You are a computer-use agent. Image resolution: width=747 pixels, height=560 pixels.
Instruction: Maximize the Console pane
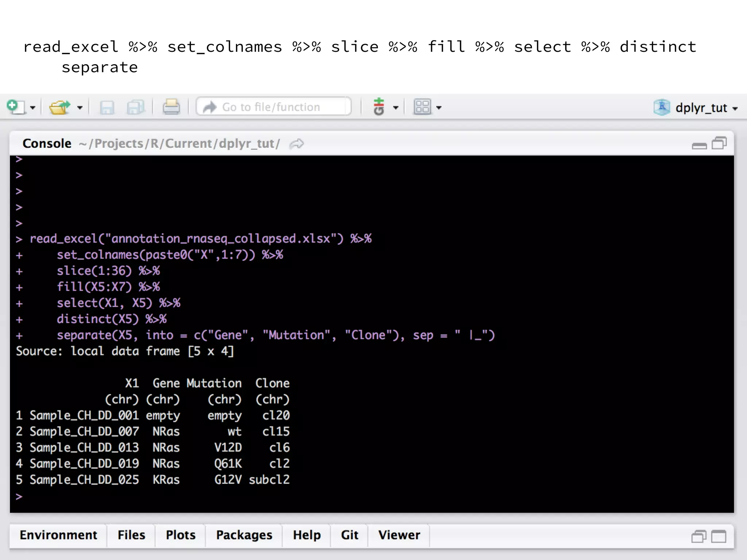[x=719, y=143]
